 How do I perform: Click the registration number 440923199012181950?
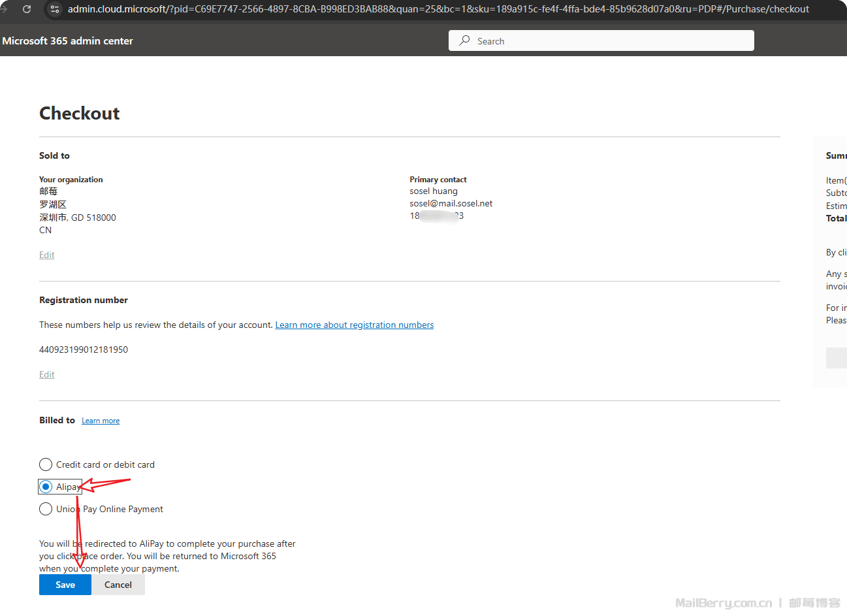[84, 349]
